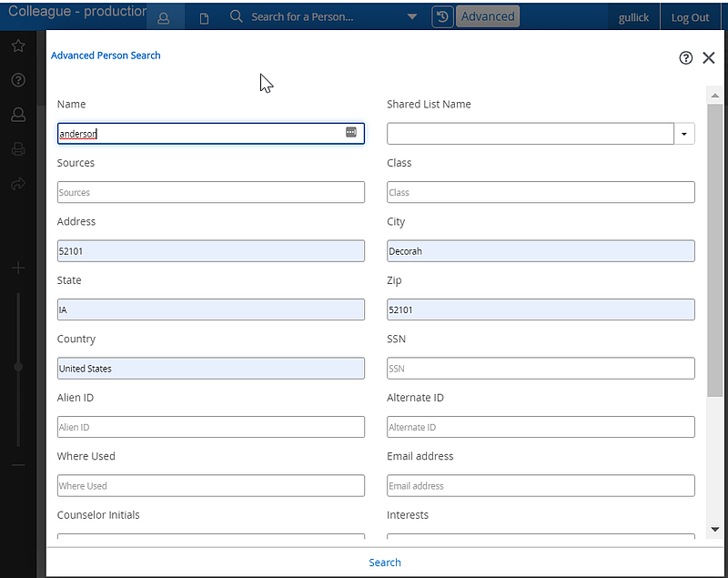Click the Log Out menu item
The height and width of the screenshot is (578, 728).
coord(690,17)
